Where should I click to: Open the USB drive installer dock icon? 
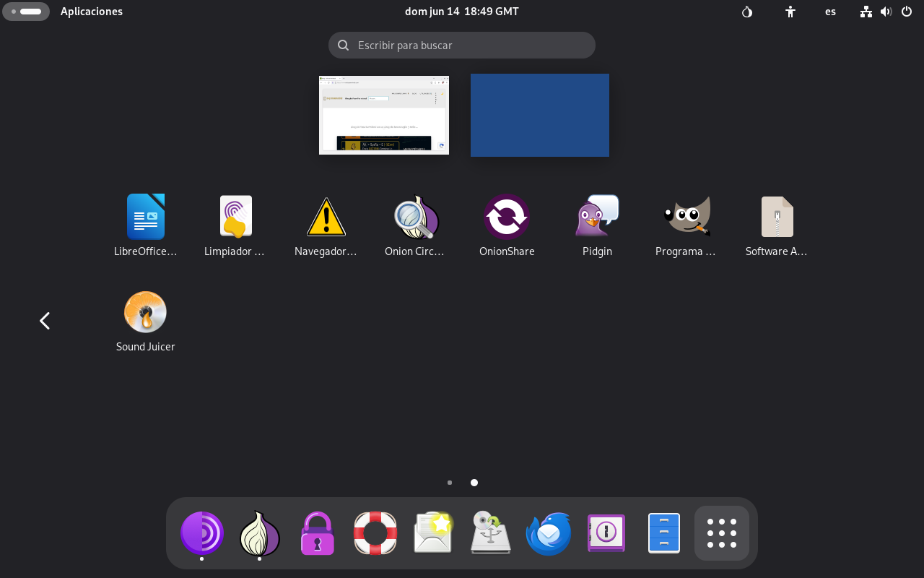(491, 533)
